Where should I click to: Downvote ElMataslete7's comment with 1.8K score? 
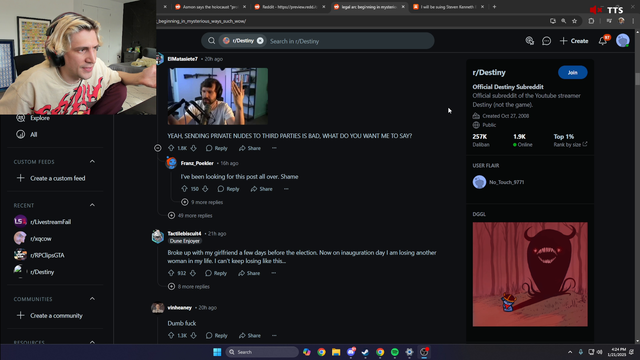tap(193, 148)
